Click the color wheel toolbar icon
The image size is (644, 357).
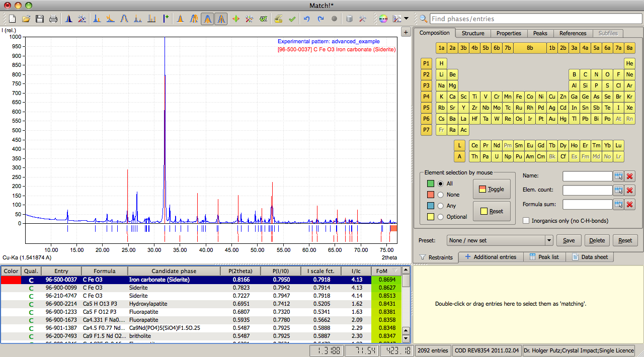[x=383, y=19]
